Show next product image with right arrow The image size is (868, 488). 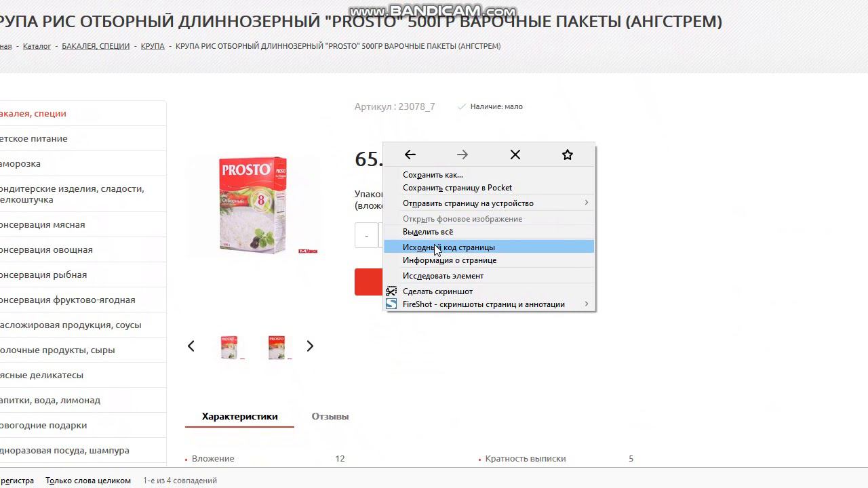tap(310, 346)
